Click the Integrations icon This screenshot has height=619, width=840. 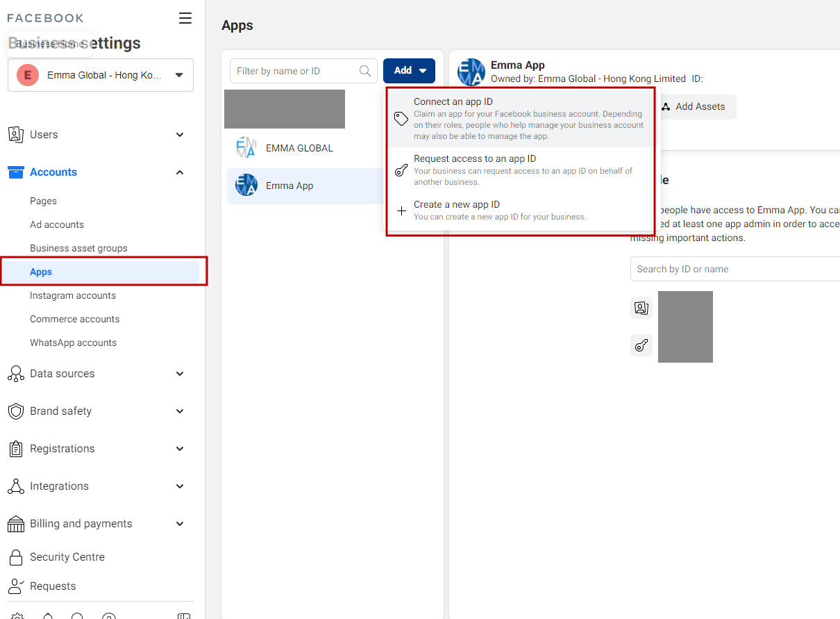coord(16,486)
